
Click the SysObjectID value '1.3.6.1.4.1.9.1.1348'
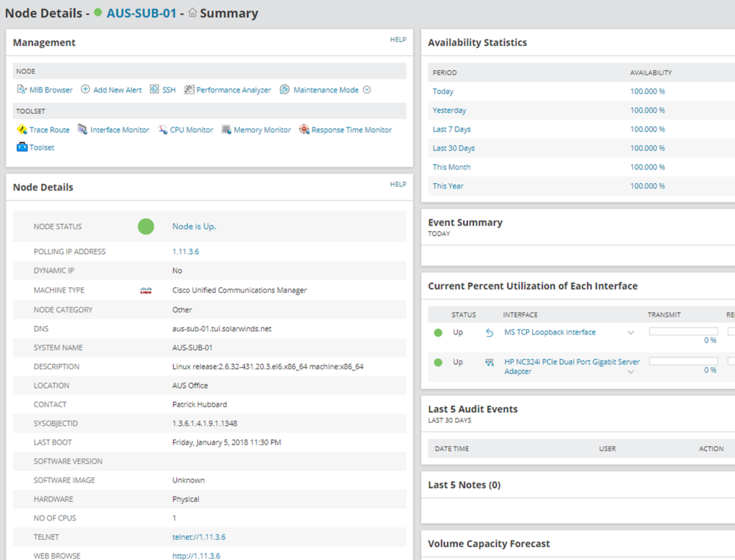205,423
